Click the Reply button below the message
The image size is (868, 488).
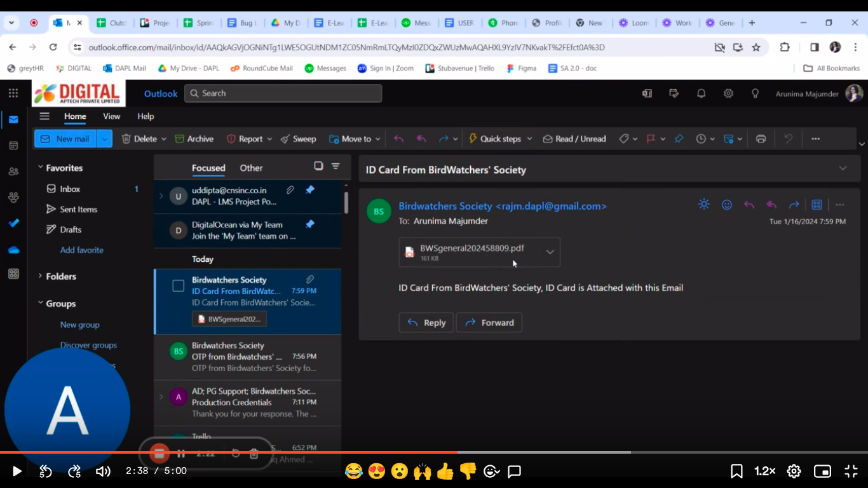[426, 323]
